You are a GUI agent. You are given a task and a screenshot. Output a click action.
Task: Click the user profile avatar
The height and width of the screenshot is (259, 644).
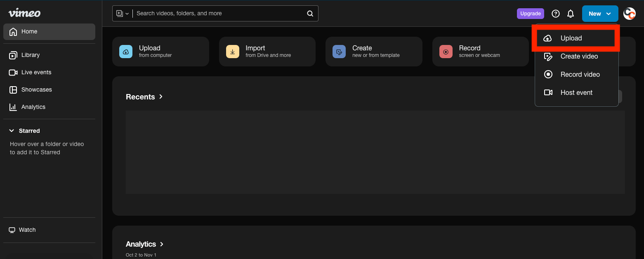tap(629, 14)
